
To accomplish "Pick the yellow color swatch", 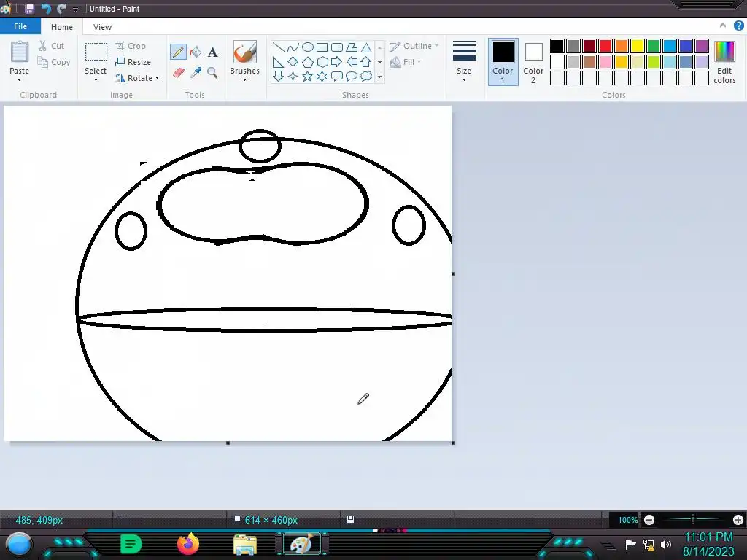I will click(x=638, y=46).
